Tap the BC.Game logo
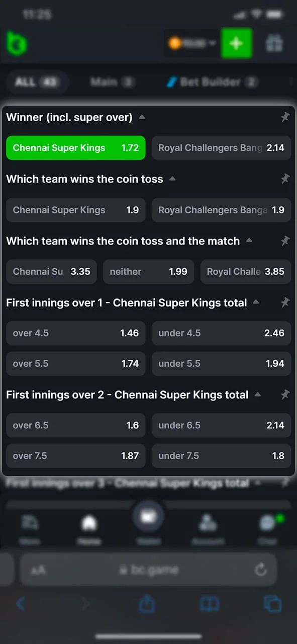 (x=17, y=43)
